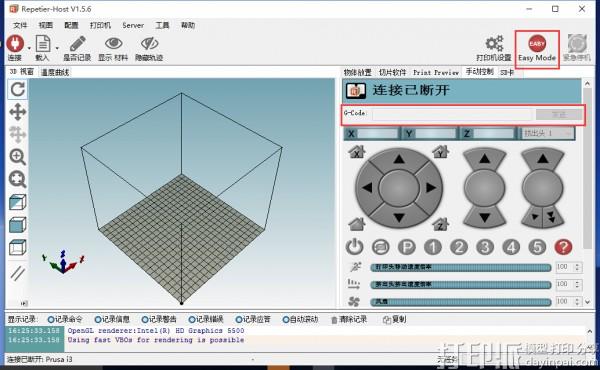This screenshot has width=600, height=370.
Task: Toggle logging with the pencil icon
Action: coord(78,43)
